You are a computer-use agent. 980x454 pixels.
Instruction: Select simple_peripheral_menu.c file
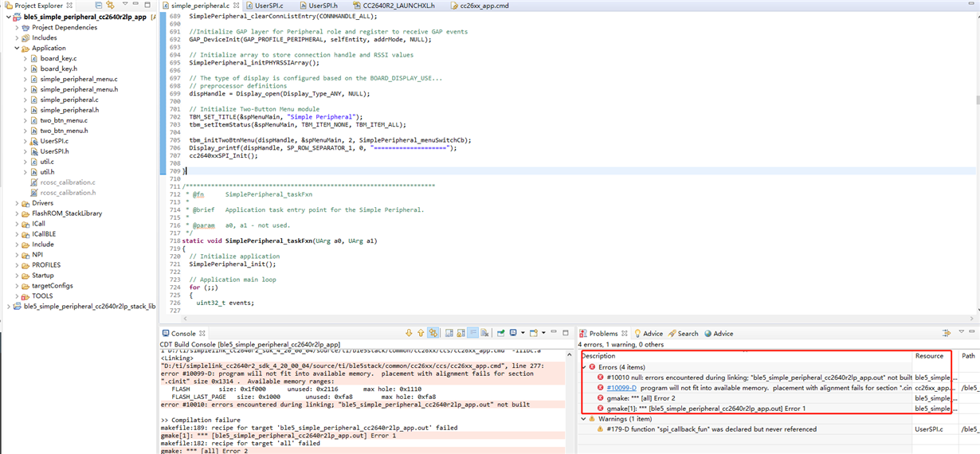[x=79, y=79]
